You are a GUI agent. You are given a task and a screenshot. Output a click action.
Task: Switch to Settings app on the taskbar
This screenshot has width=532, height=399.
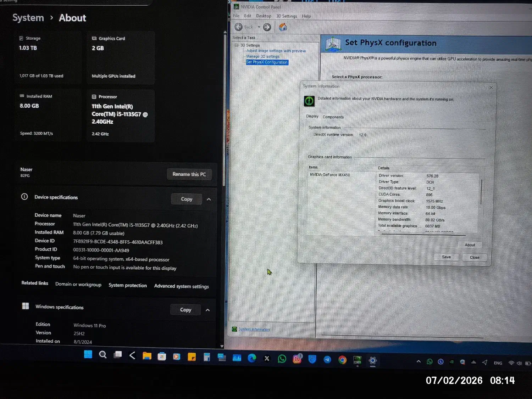tap(372, 361)
